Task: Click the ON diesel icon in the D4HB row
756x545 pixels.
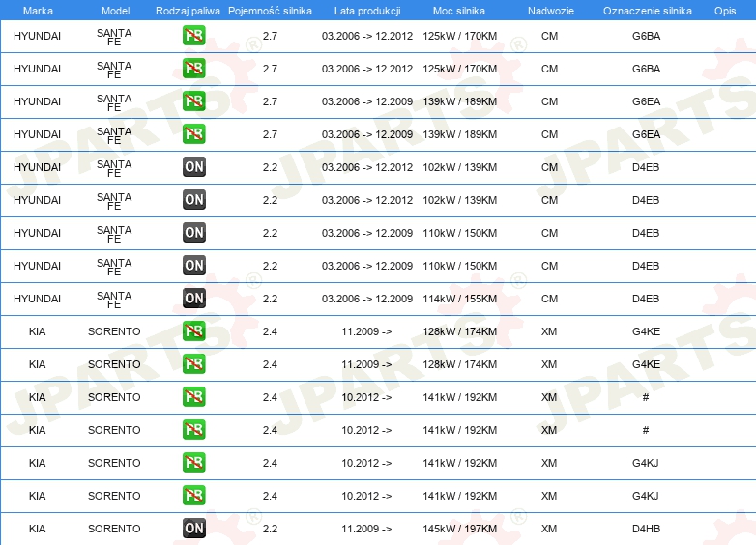Action: (193, 529)
